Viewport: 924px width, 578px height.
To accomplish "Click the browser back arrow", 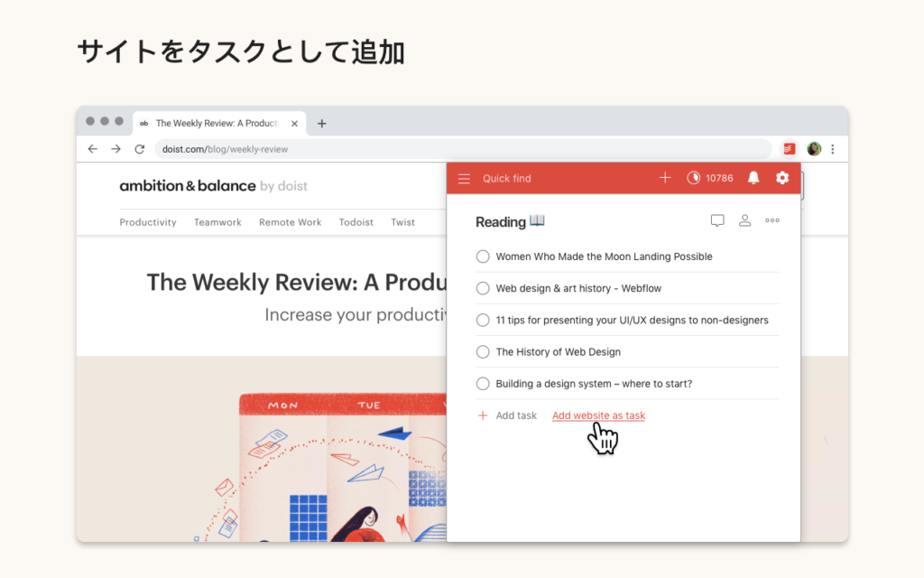I will 93,149.
